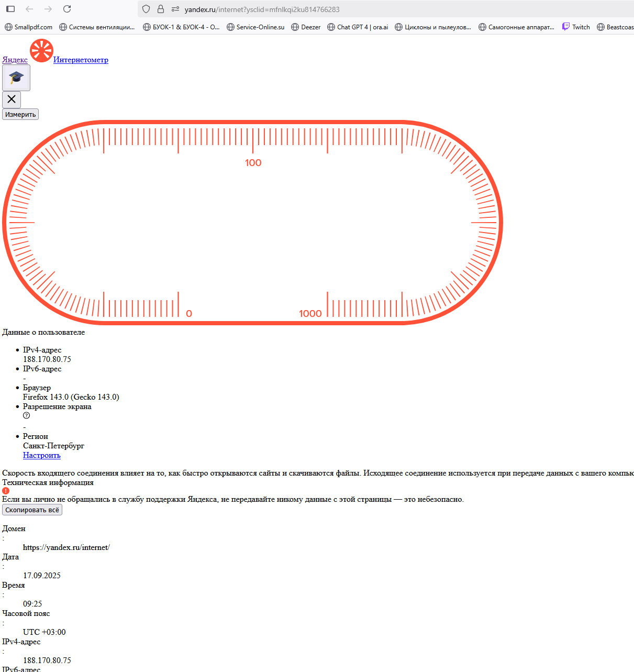Click the Часовой пояс label

26,613
